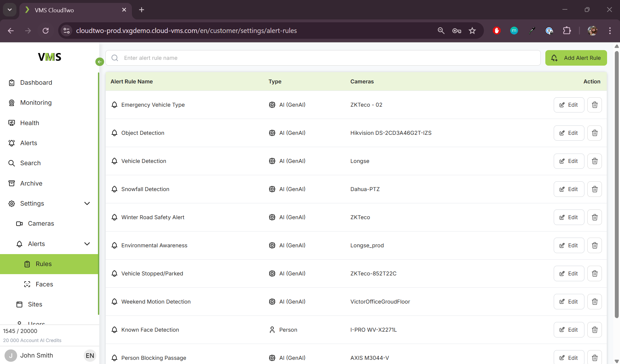
Task: Collapse the sidebar with green arrow
Action: click(x=100, y=62)
